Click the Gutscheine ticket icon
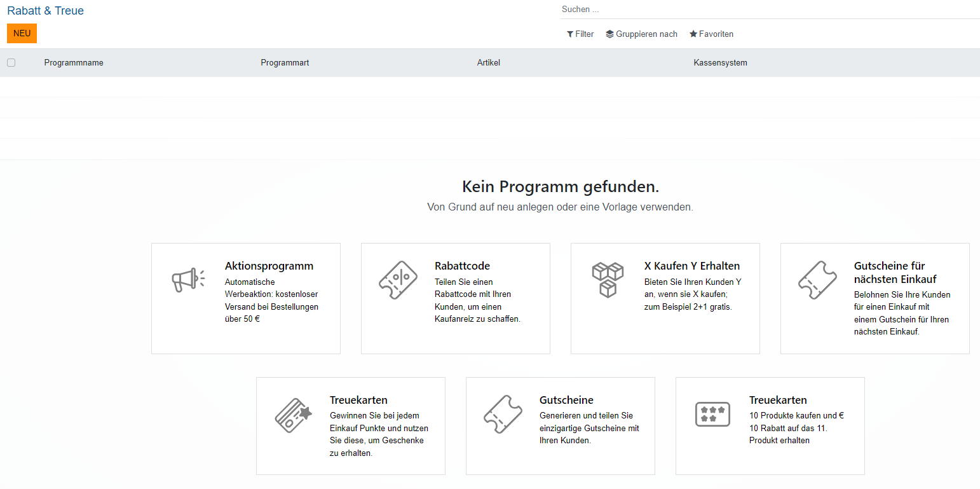The width and height of the screenshot is (980, 489). 503,415
